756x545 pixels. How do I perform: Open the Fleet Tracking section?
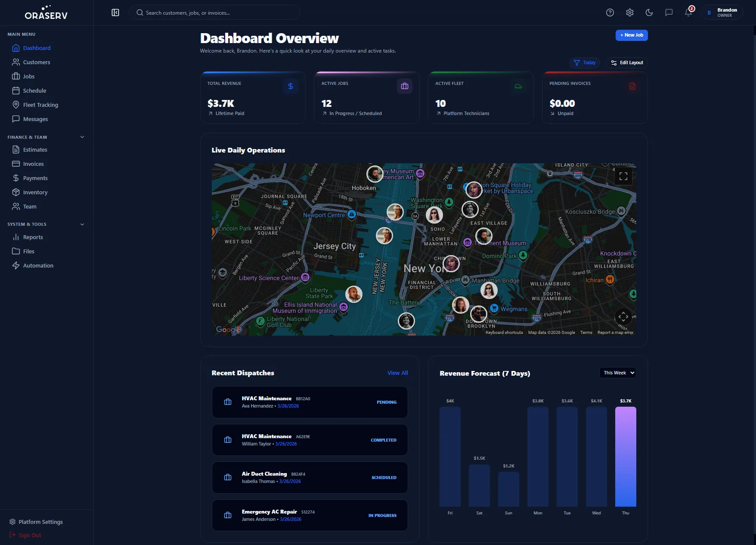click(40, 105)
